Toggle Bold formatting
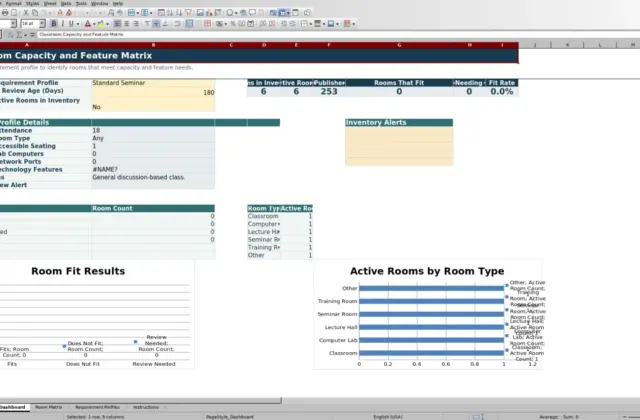The image size is (640, 420). click(54, 24)
